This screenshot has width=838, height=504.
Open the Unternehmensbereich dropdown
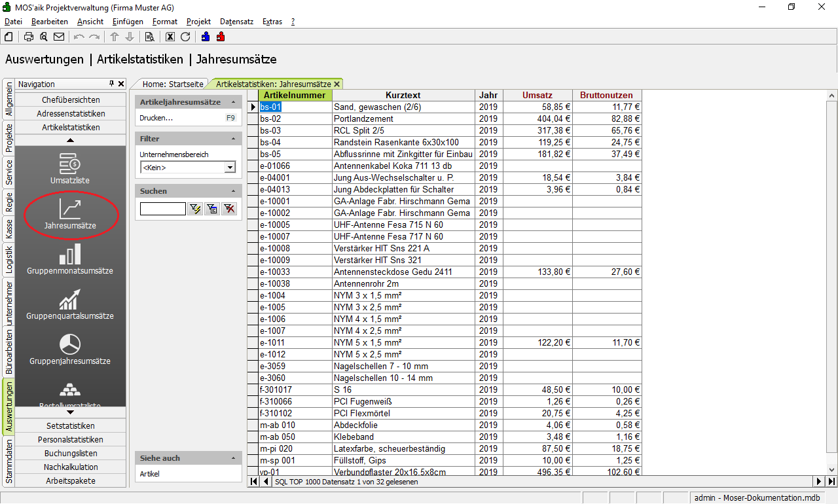[x=229, y=168]
